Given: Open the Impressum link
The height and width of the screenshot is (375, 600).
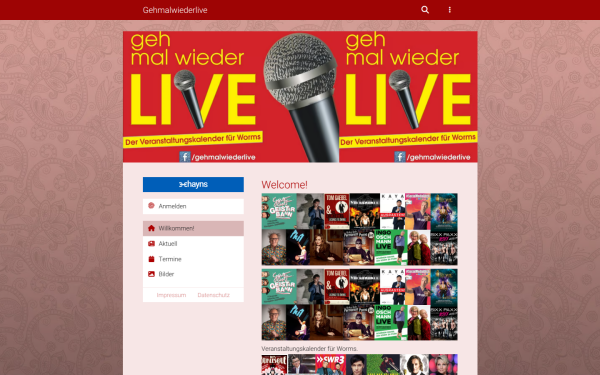Looking at the screenshot, I should (171, 295).
